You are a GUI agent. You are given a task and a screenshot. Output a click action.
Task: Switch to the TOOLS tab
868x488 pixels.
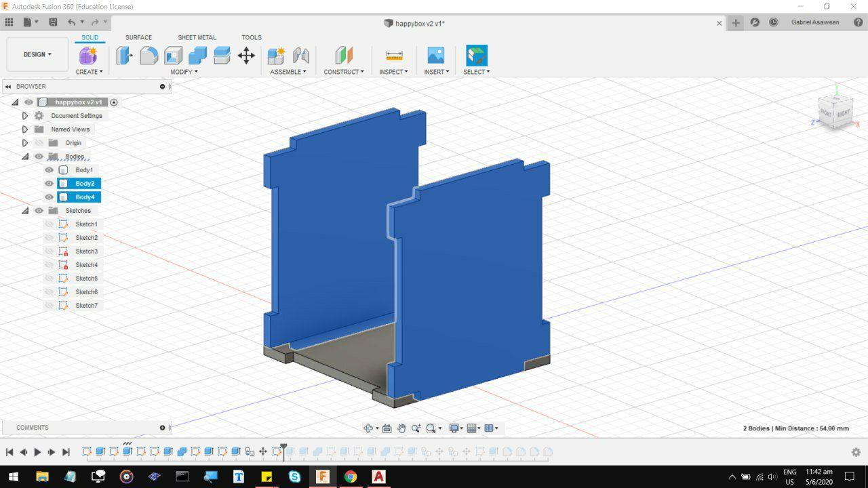tap(252, 37)
